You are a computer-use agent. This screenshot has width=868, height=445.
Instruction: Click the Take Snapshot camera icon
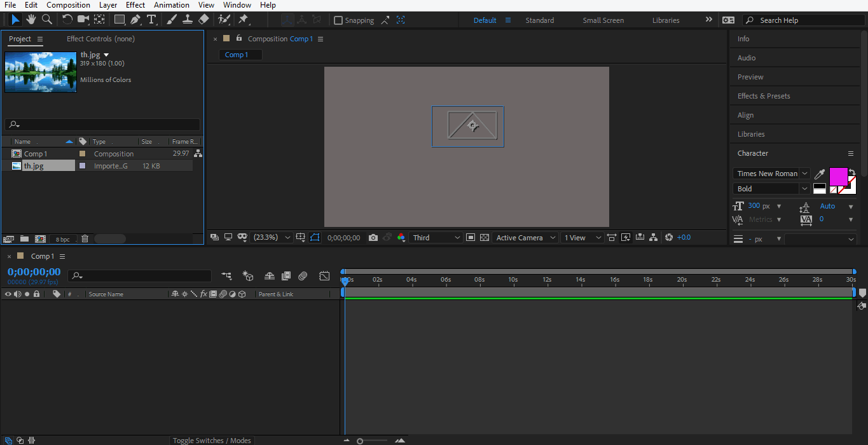pyautogui.click(x=373, y=238)
